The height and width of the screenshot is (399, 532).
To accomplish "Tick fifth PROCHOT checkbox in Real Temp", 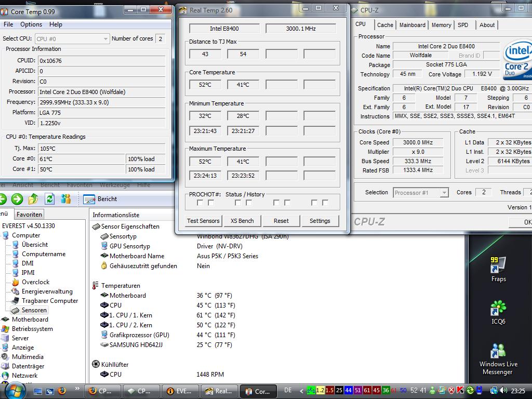I will (276, 203).
